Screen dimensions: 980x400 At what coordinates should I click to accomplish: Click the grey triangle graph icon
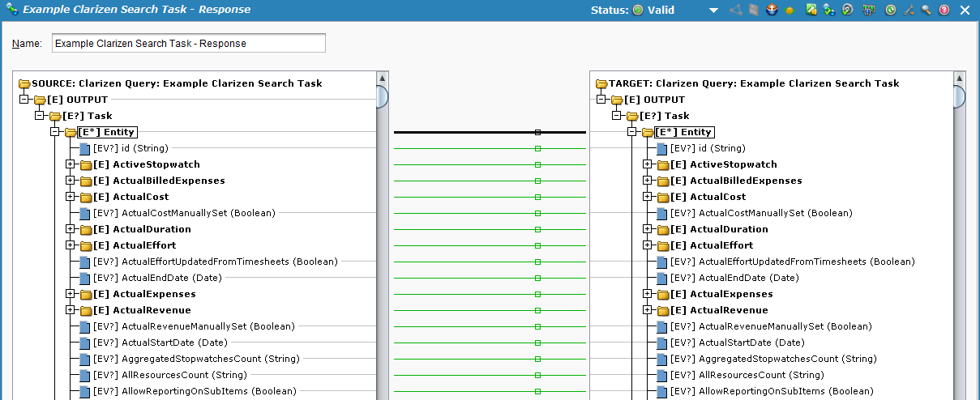[x=735, y=11]
